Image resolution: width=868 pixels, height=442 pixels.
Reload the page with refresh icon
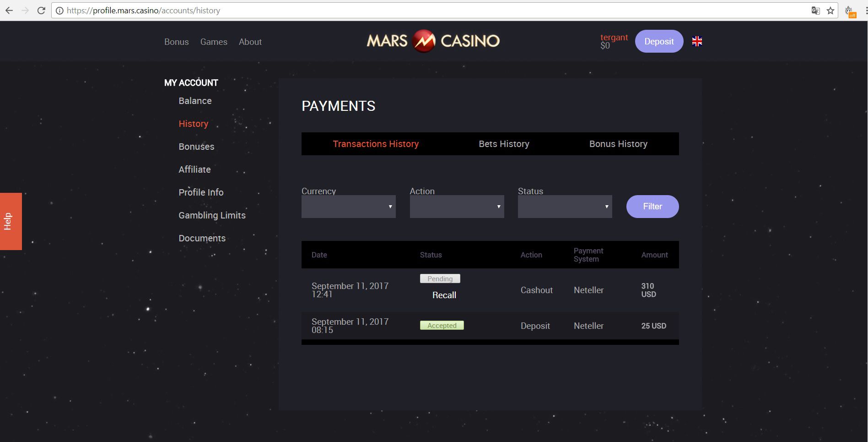(41, 11)
